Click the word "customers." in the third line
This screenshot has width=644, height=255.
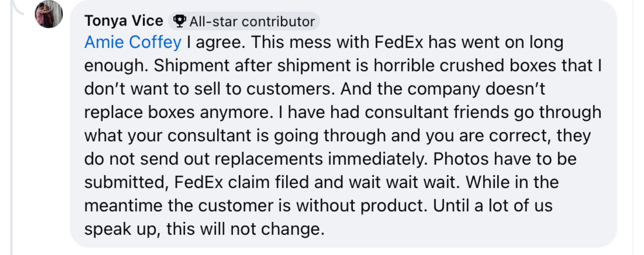[x=291, y=89]
